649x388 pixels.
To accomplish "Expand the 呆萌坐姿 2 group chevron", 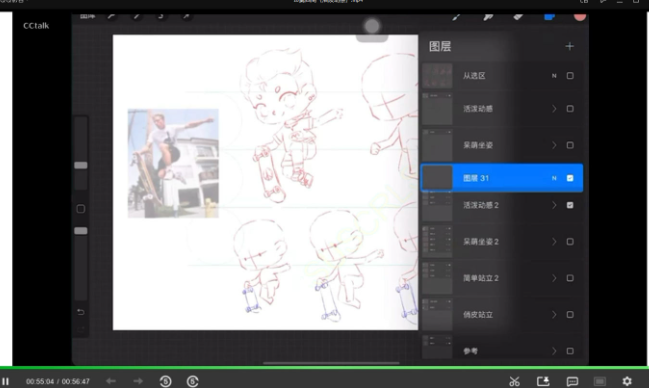I will (x=554, y=241).
